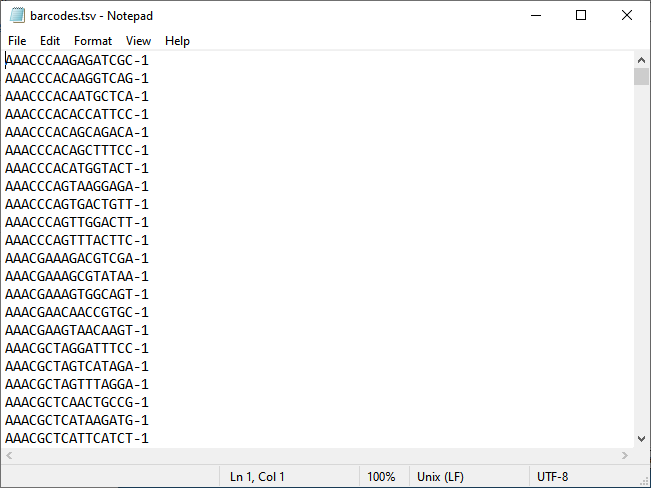This screenshot has width=651, height=488.
Task: Click the line AAACGCTCATAAGATG-1
Action: point(77,420)
